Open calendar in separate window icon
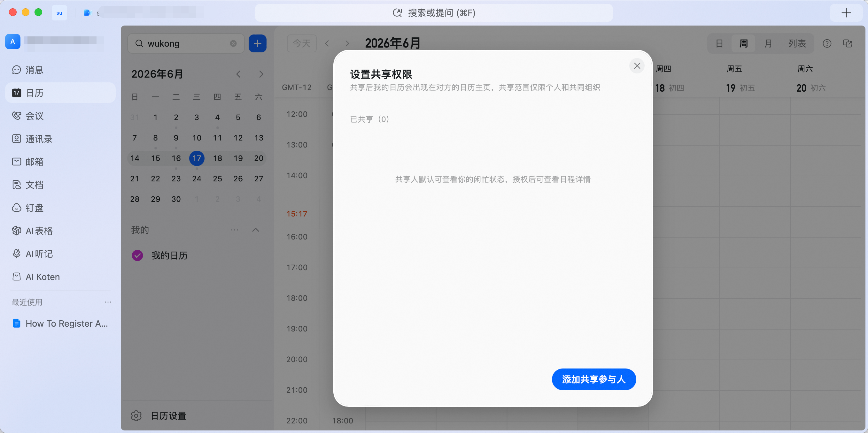Image resolution: width=868 pixels, height=433 pixels. pos(848,43)
